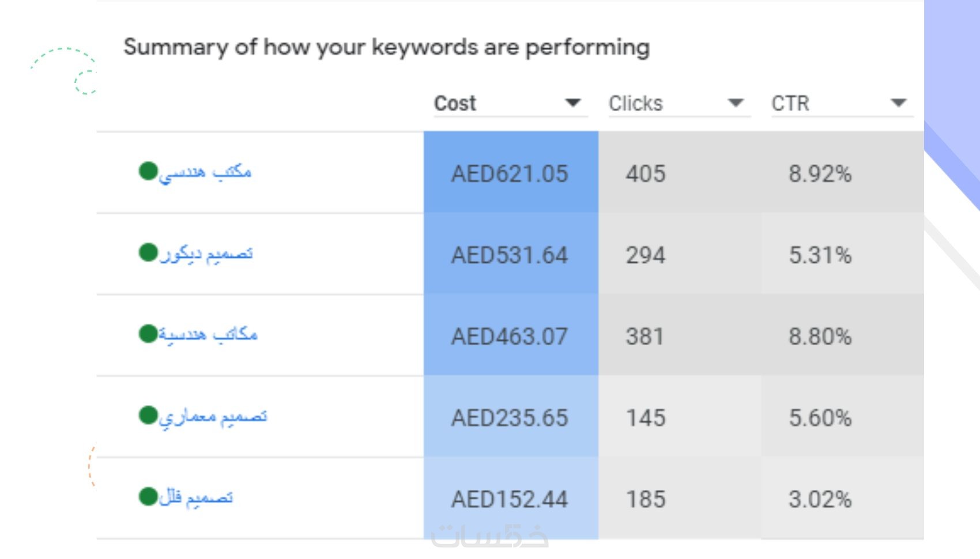Viewport: 980px width, 559px height.
Task: Select the تصميم فلل keyword link
Action: (196, 497)
